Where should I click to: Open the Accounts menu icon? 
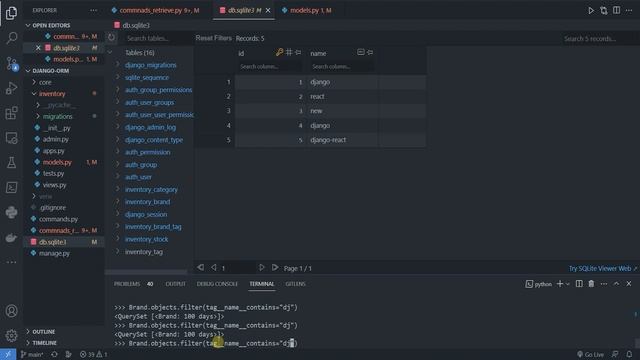11,311
